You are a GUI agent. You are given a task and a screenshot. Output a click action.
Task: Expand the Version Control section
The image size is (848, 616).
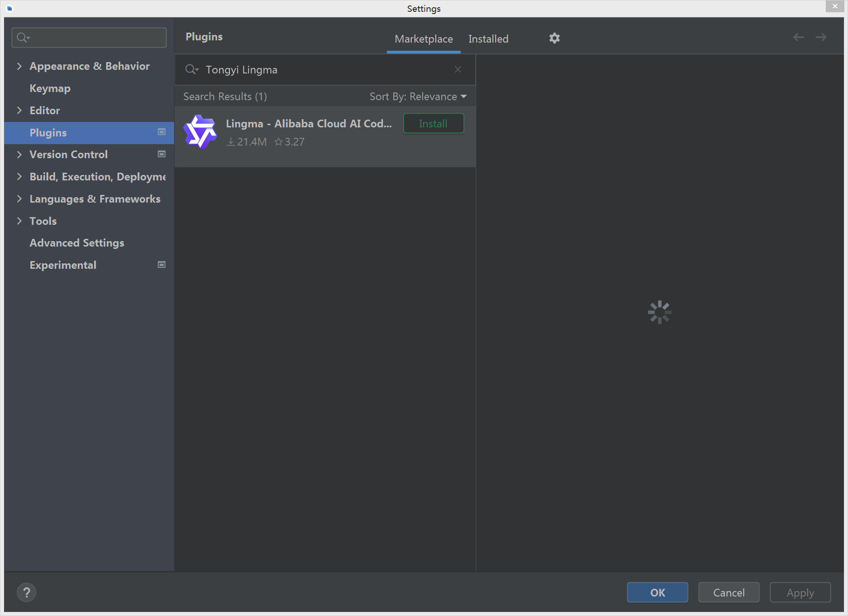tap(19, 155)
